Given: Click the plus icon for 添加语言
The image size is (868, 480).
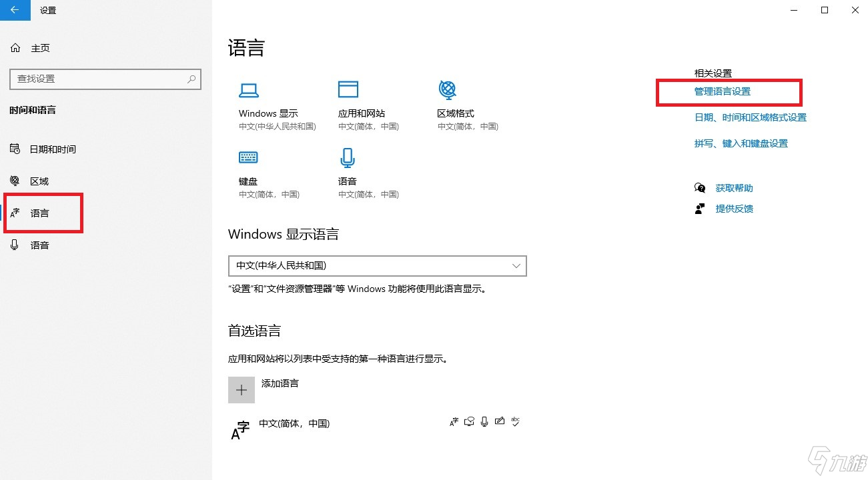Looking at the screenshot, I should (x=242, y=390).
